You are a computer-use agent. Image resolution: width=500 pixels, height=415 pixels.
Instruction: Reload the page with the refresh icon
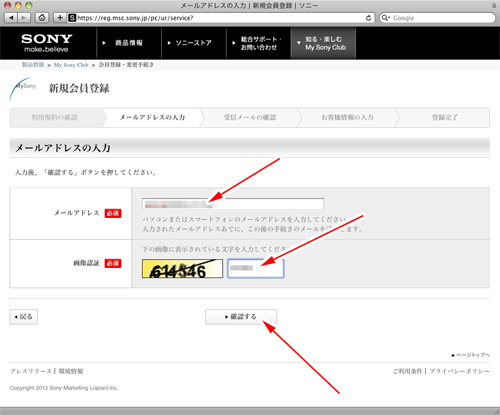(368, 18)
